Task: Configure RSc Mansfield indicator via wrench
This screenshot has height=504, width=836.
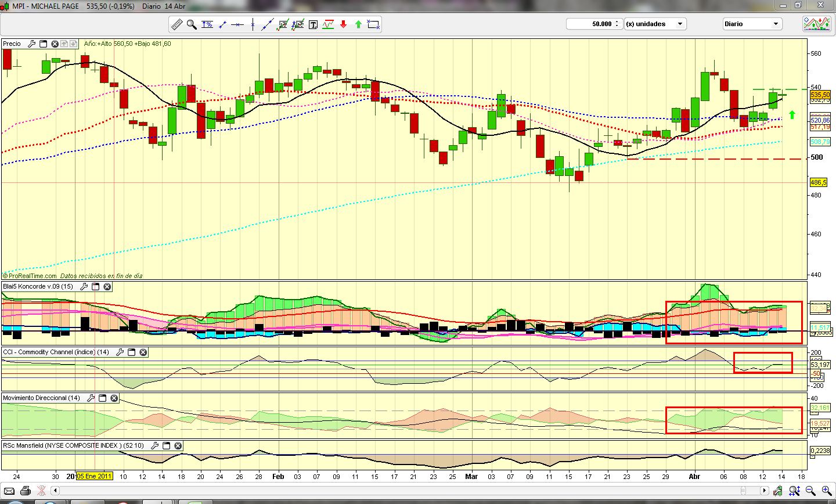Action: [x=155, y=445]
